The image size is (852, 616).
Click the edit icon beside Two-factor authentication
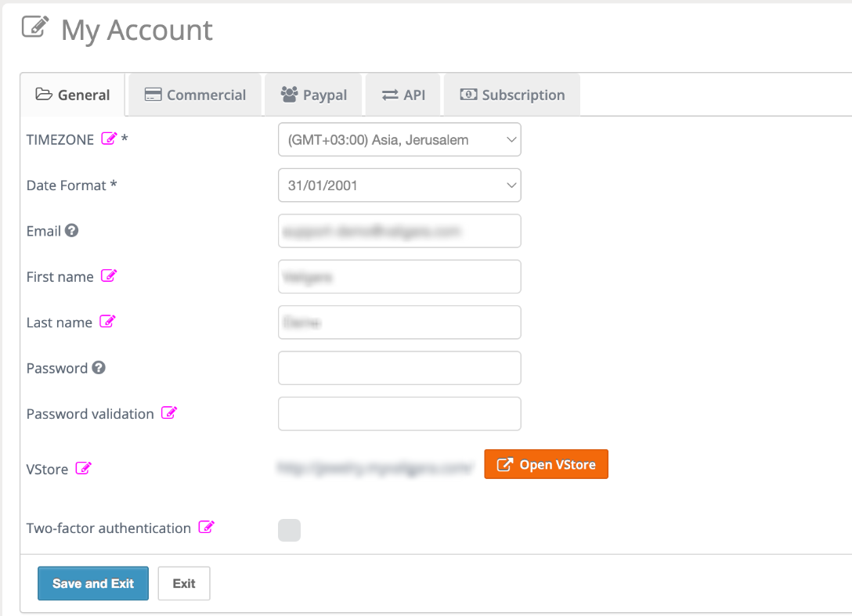[x=207, y=526]
